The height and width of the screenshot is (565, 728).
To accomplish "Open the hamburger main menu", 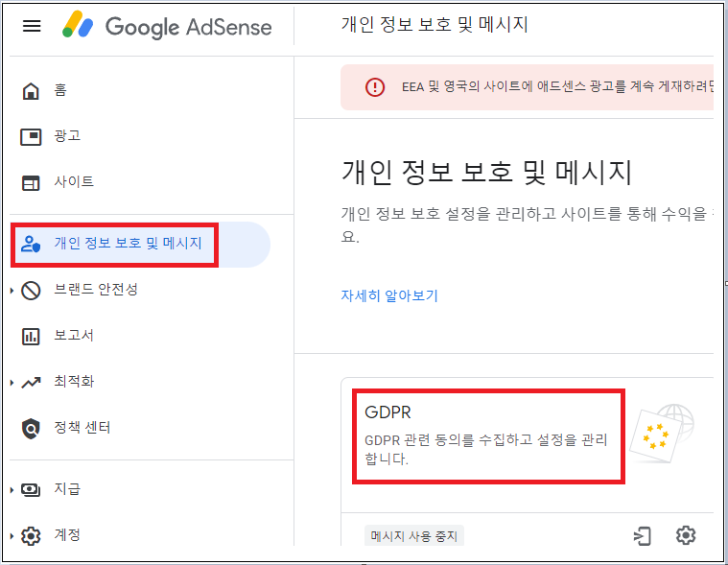I will [x=32, y=26].
